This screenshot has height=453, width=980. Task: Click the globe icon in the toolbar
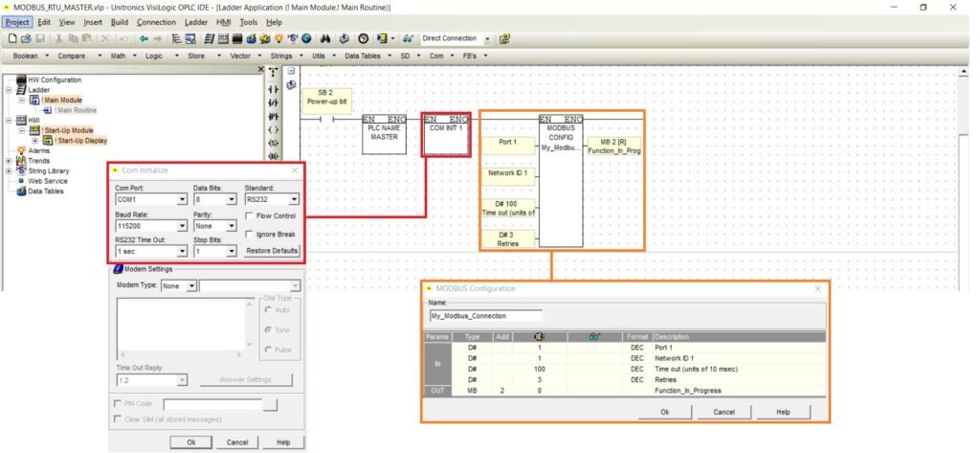click(x=306, y=39)
